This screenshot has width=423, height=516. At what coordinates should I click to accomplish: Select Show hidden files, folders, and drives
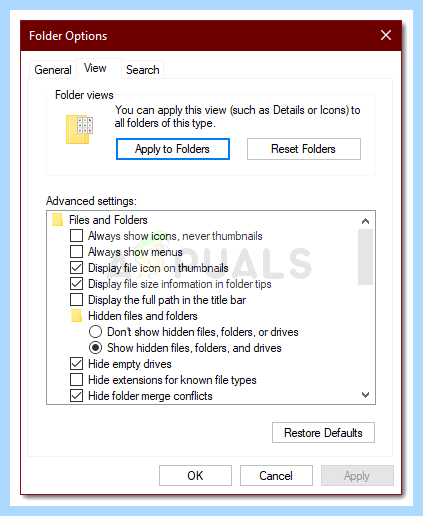point(95,348)
